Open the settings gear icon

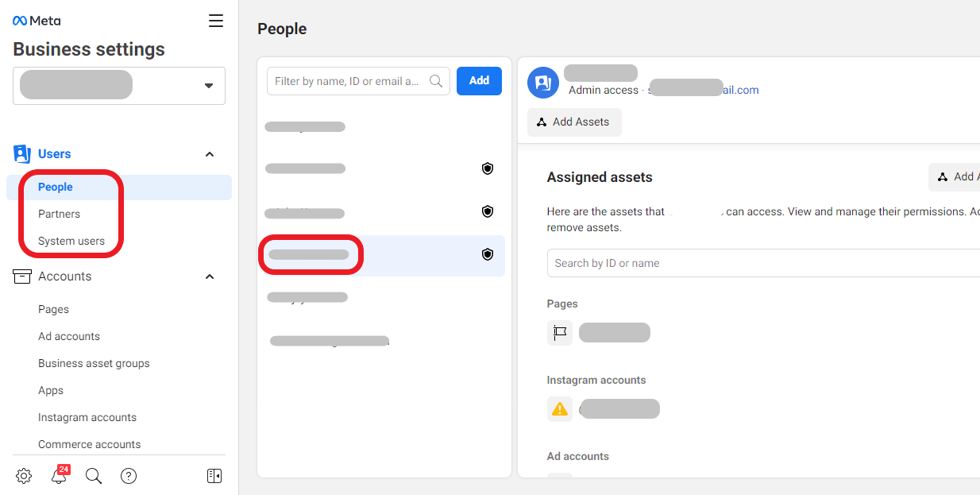(x=24, y=476)
